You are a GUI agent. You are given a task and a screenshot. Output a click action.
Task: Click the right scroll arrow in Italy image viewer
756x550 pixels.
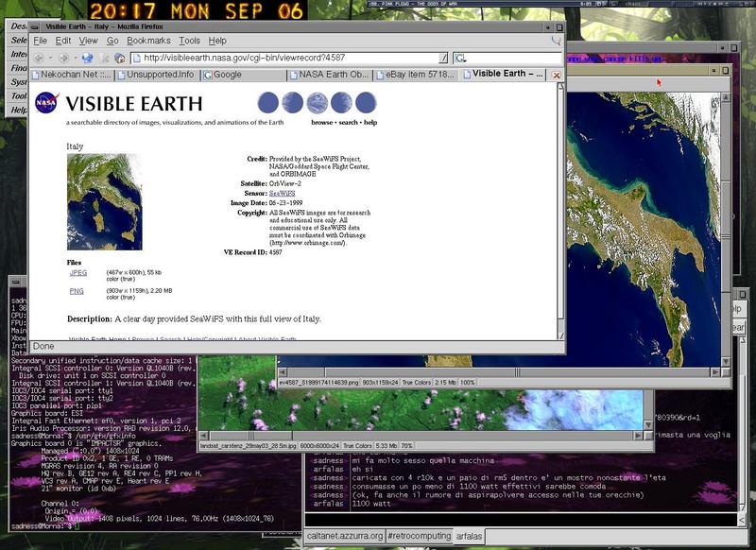coord(715,372)
